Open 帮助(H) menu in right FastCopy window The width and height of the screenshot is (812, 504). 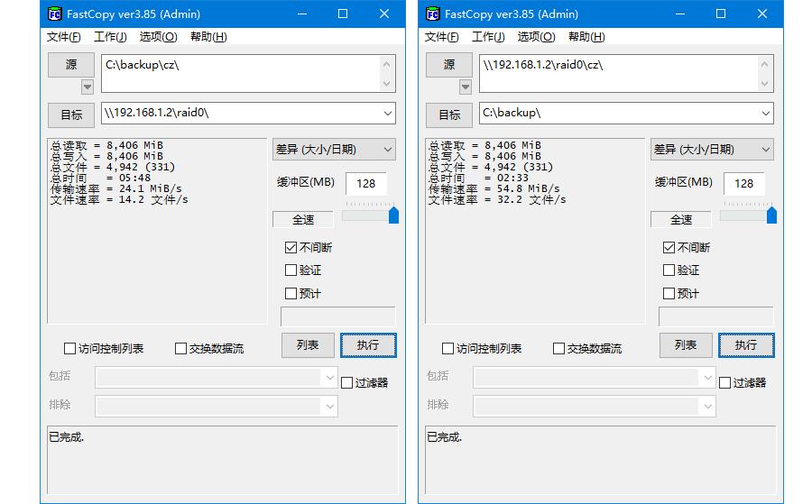coord(586,37)
